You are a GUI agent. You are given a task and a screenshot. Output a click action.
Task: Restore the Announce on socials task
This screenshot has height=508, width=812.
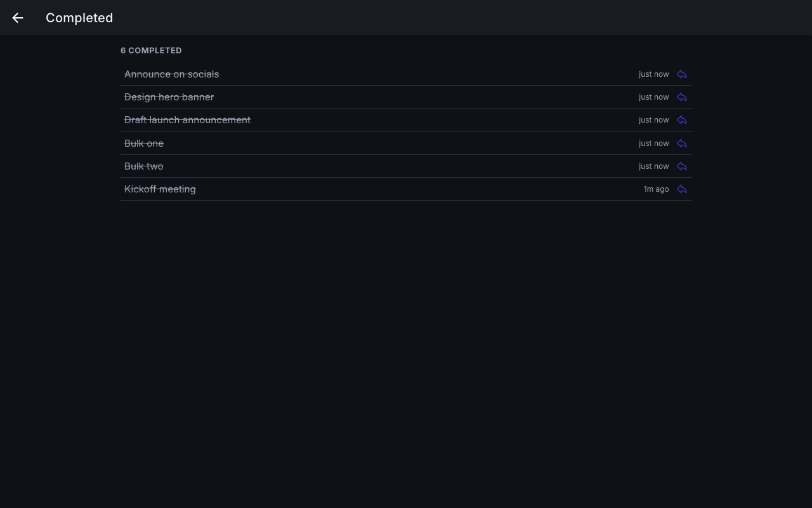[682, 74]
